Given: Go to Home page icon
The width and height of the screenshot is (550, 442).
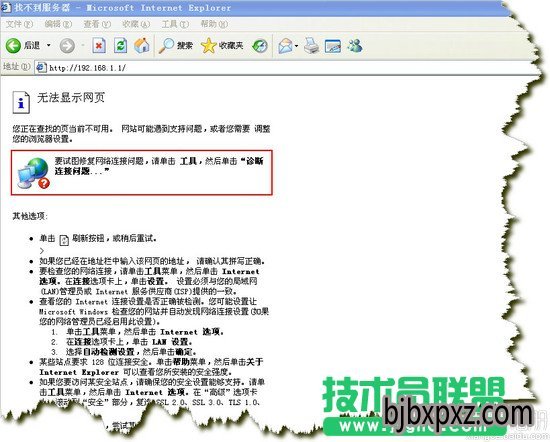Looking at the screenshot, I should 142,46.
